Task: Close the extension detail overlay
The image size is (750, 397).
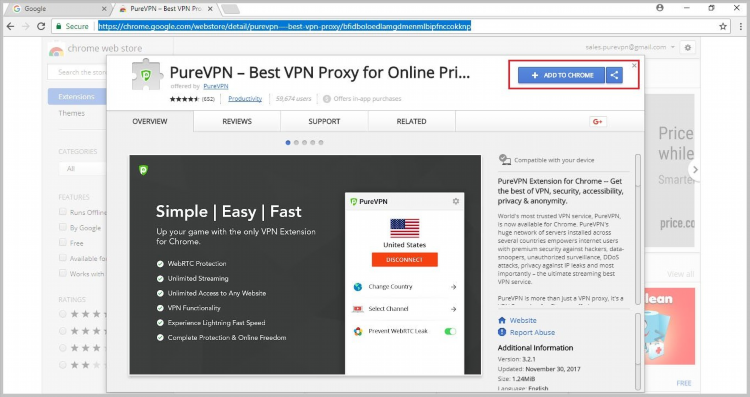Action: tap(634, 66)
